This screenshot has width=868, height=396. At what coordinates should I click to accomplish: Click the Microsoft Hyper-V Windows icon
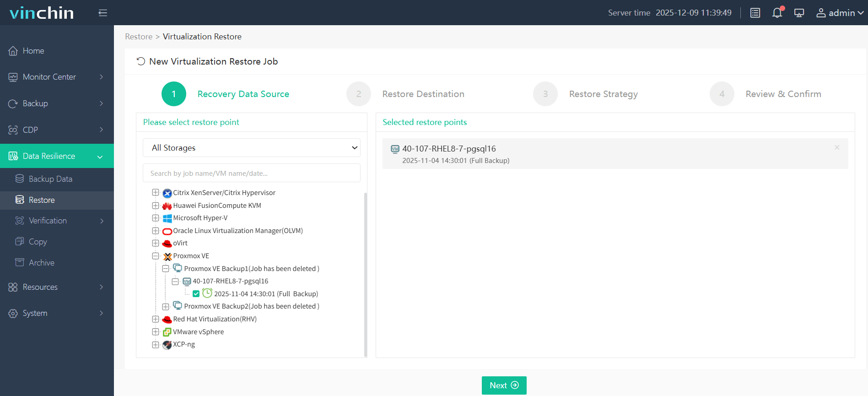pos(167,218)
